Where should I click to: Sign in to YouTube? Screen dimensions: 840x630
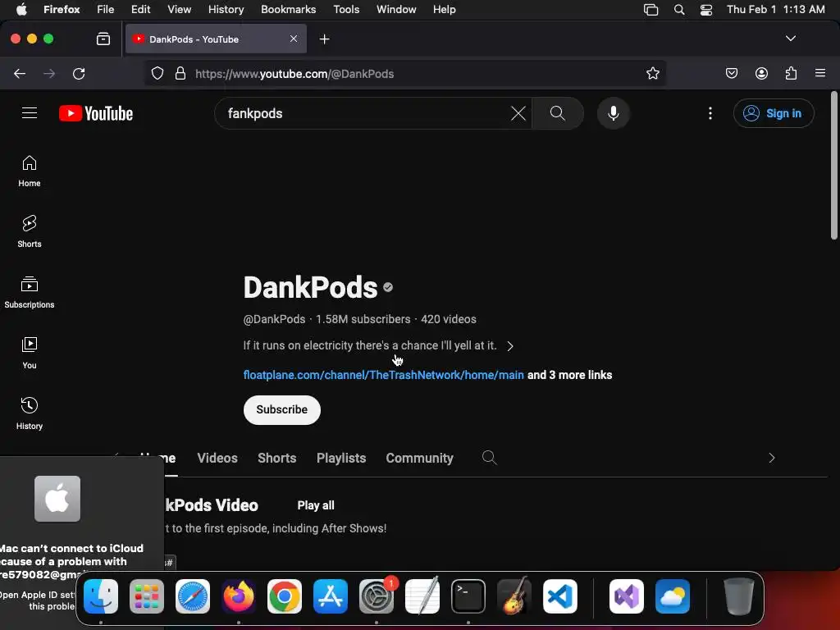tap(774, 113)
